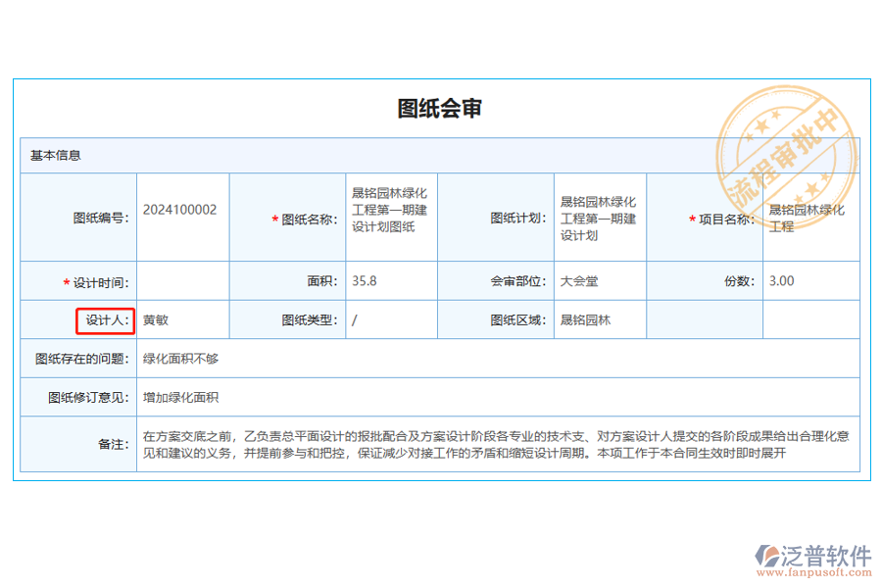Click the red asterisk beside 项目名称
Screen dimensions: 882x588
[x=691, y=218]
